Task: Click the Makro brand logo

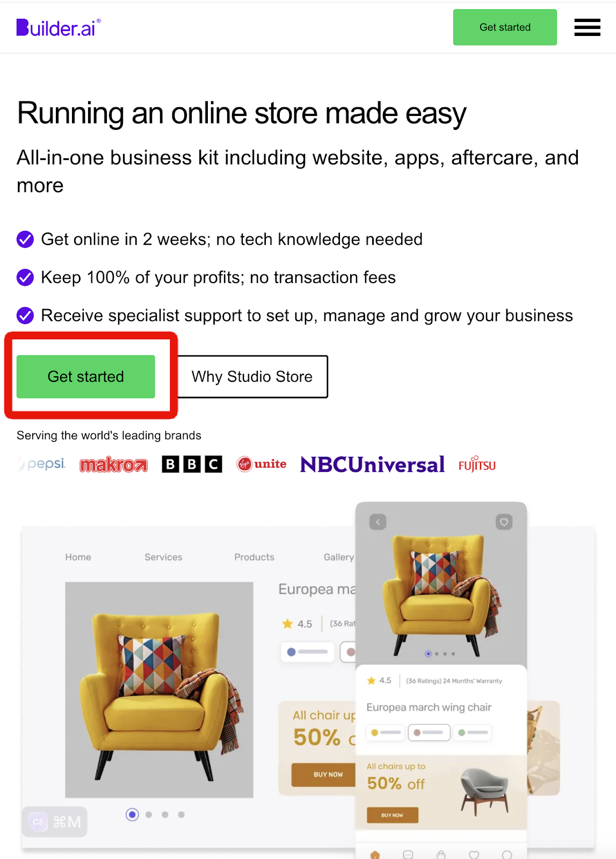Action: coord(113,465)
